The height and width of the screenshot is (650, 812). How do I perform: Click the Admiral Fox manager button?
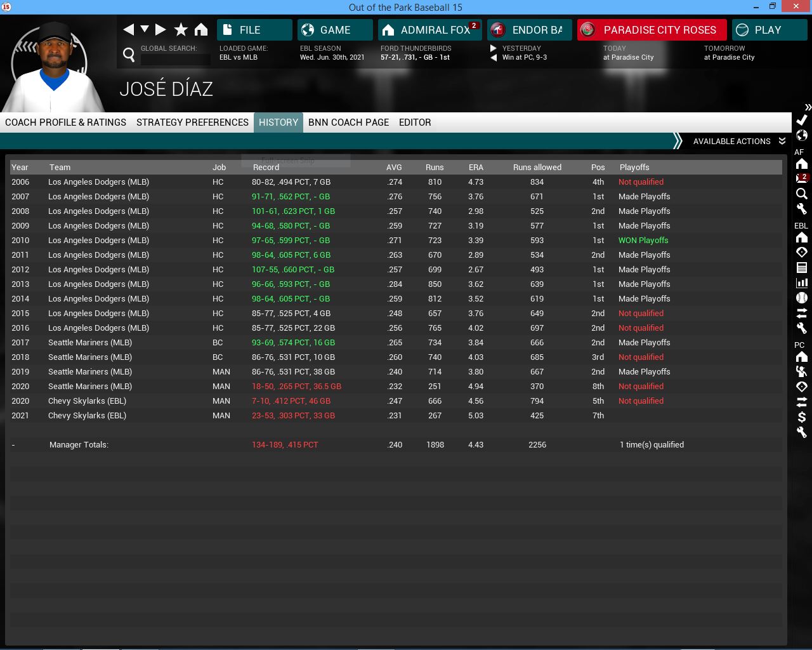[x=429, y=30]
